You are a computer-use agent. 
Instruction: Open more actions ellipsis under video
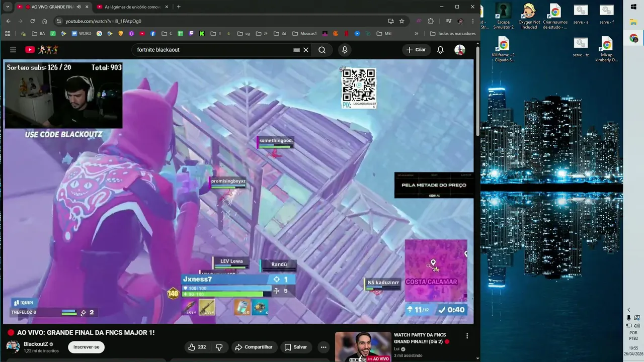[x=324, y=347]
